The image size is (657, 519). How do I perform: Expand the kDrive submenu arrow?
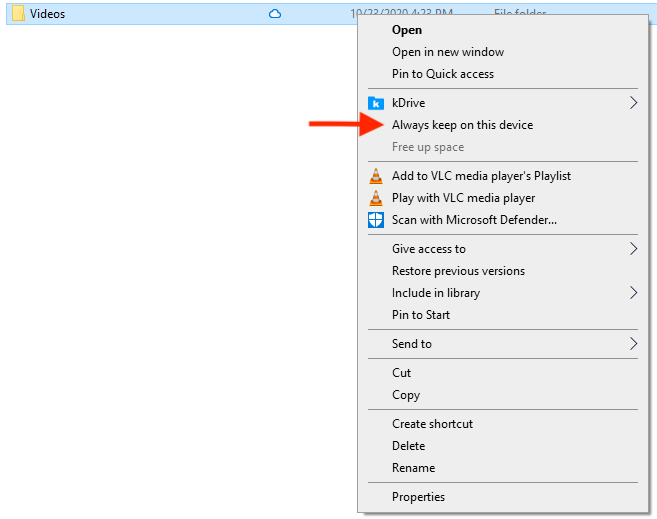point(633,103)
